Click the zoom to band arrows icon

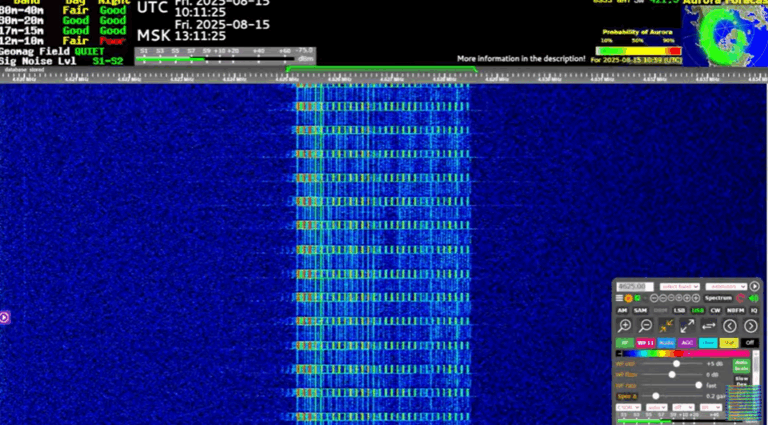[667, 326]
